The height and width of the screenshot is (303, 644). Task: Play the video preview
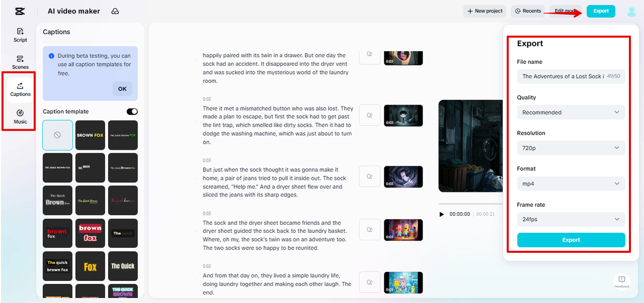tap(442, 214)
